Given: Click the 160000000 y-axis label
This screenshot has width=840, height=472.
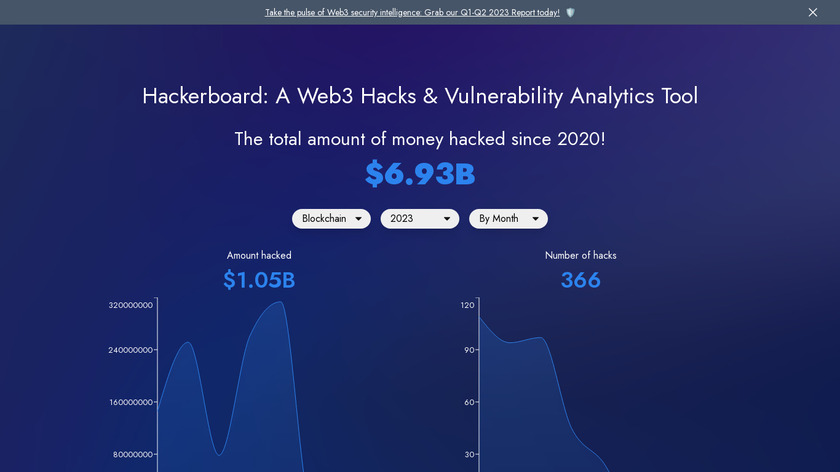Looking at the screenshot, I should pos(131,402).
